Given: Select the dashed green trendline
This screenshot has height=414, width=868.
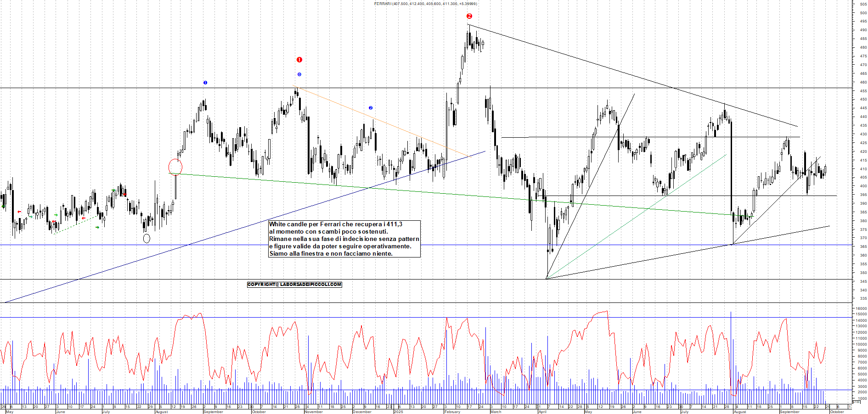Looking at the screenshot, I should [x=76, y=225].
